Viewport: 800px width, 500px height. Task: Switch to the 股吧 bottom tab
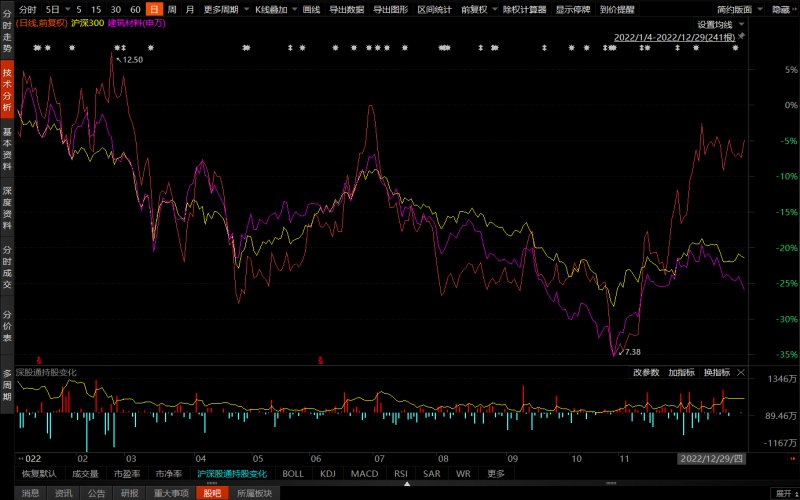click(x=211, y=492)
